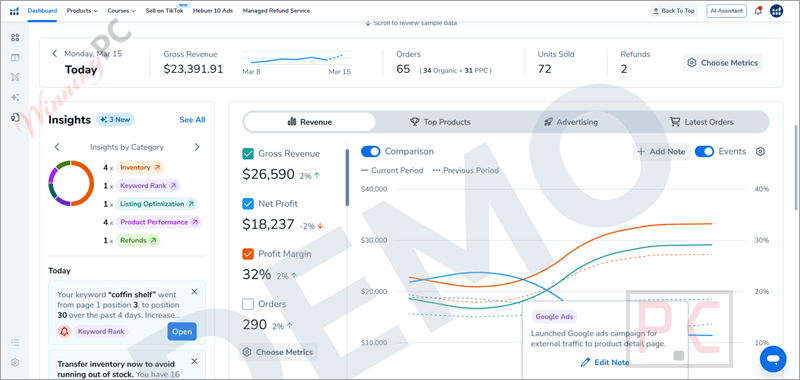
Task: Open the apps grid account icon
Action: 777,11
